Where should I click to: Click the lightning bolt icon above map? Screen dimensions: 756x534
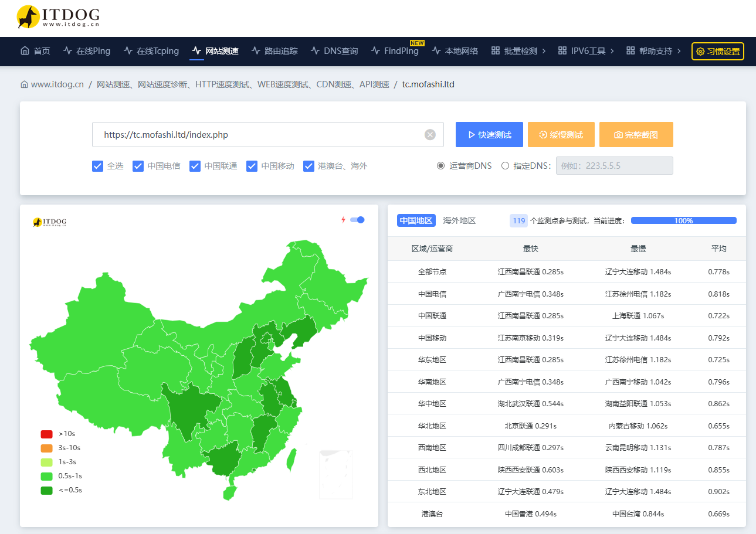[344, 220]
